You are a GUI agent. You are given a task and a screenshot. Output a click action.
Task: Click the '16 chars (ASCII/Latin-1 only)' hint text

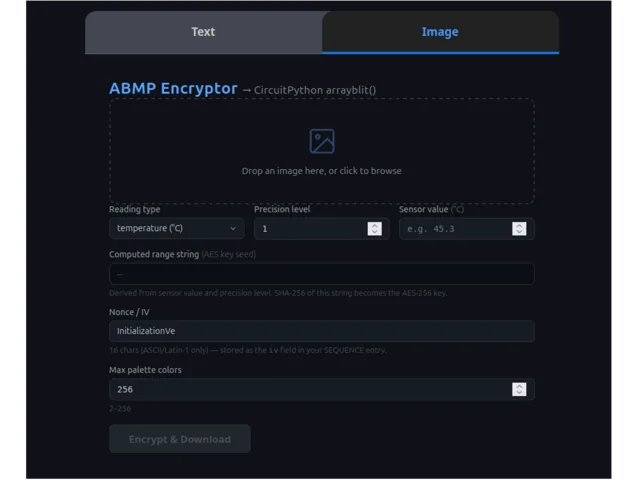(159, 350)
